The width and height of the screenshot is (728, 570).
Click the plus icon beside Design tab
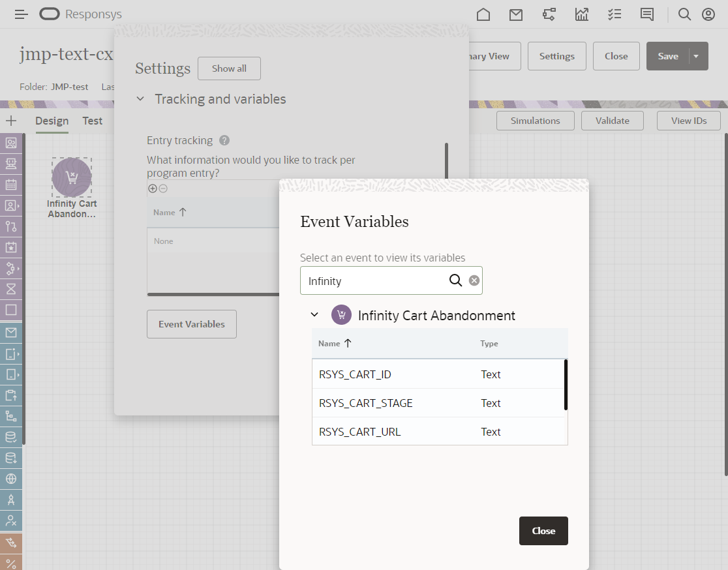tap(11, 121)
